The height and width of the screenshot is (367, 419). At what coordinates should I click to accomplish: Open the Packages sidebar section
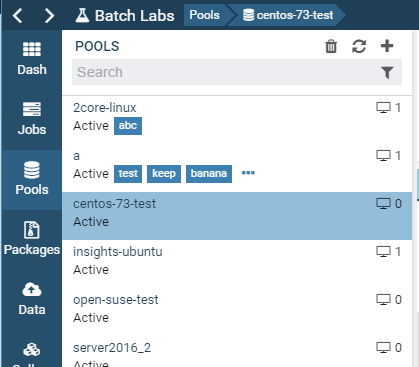click(x=32, y=240)
